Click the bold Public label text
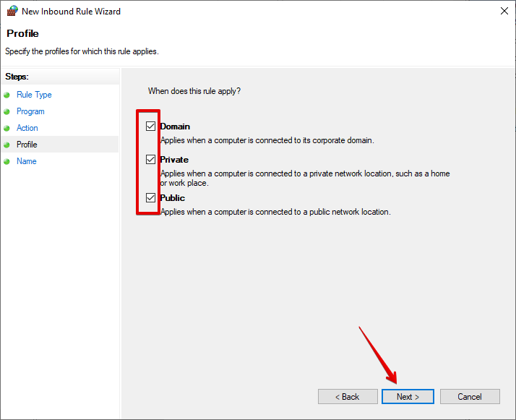This screenshot has width=516, height=420. [173, 198]
